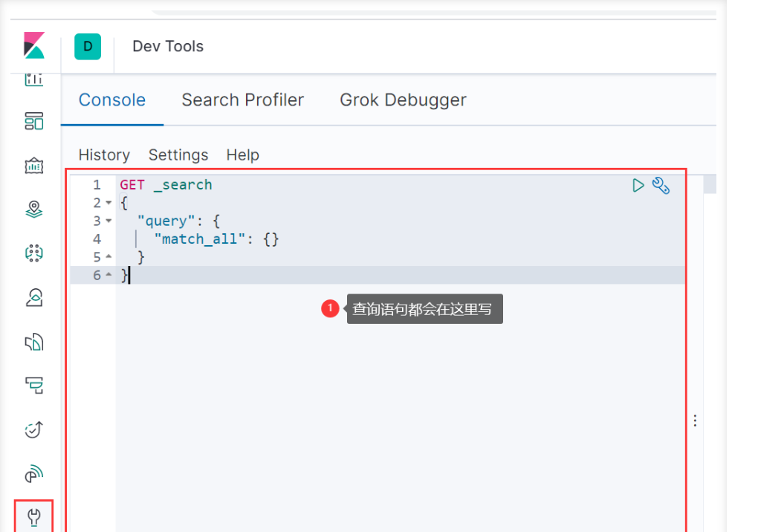
Task: Collapse the code block at line 2
Action: click(109, 203)
